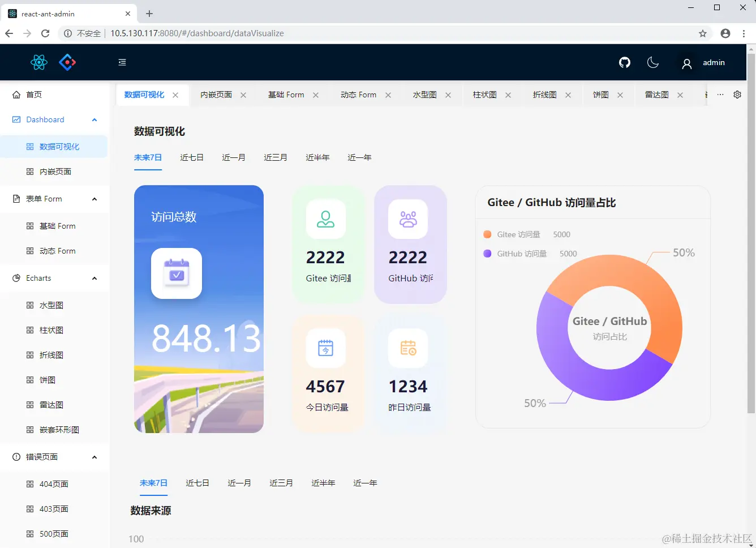756x548 pixels.
Task: Reload the page in the browser
Action: (45, 33)
